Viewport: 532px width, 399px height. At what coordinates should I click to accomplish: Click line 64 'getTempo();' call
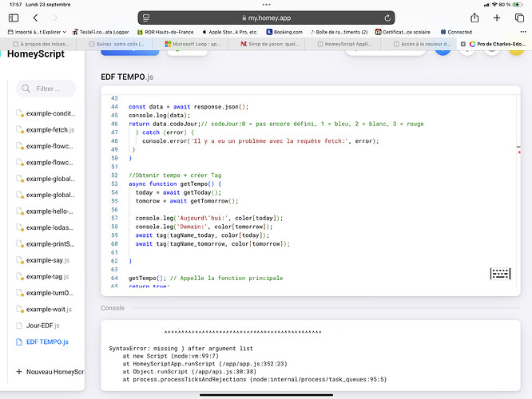click(147, 278)
